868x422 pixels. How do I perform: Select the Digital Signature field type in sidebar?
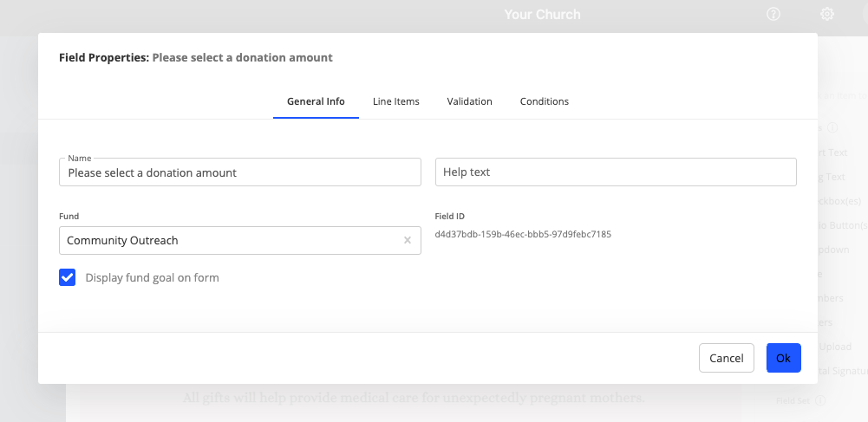(841, 371)
